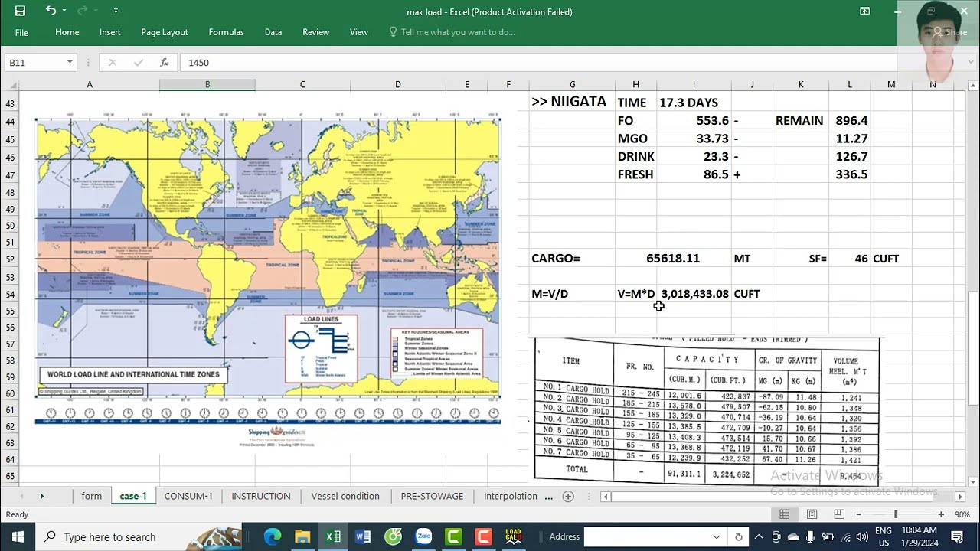The width and height of the screenshot is (980, 551).
Task: Zoom out with the minus button
Action: 859,514
